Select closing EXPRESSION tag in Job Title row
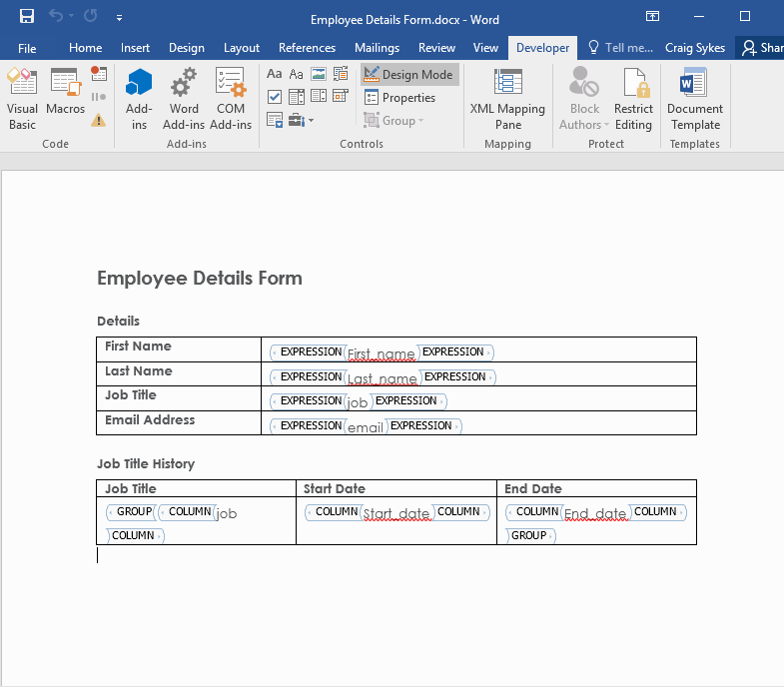 pyautogui.click(x=409, y=401)
